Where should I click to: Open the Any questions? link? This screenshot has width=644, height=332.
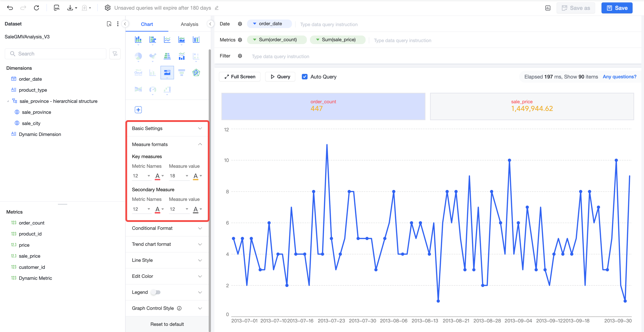click(619, 77)
